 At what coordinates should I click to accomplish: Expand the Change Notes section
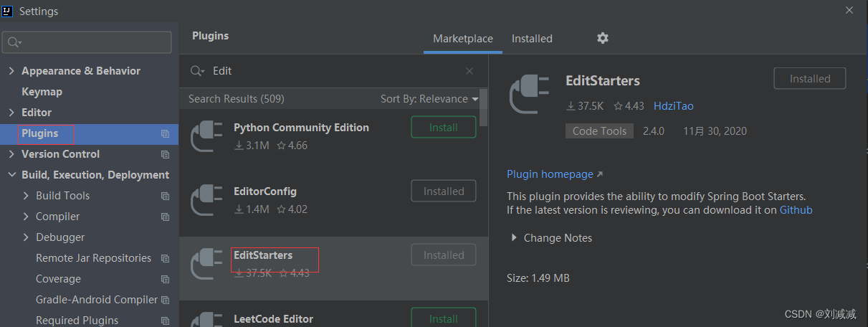[513, 238]
